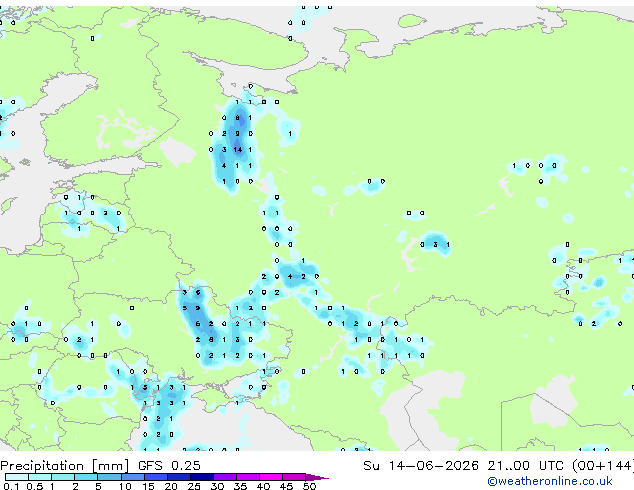Click the '21..00 UTC' time label

coord(525,465)
